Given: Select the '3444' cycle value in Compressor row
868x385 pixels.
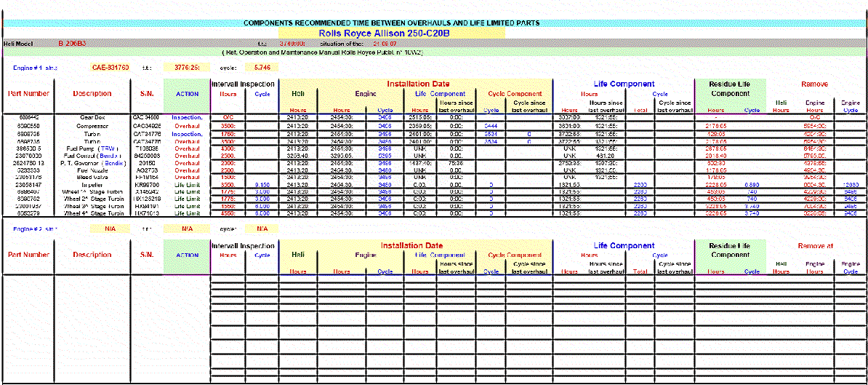Looking at the screenshot, I should coord(491,126).
